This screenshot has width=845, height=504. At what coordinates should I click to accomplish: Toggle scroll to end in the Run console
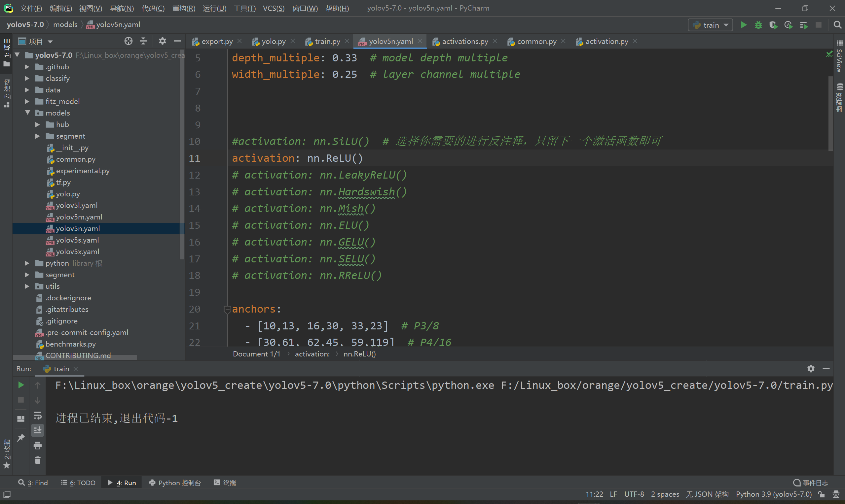37,430
